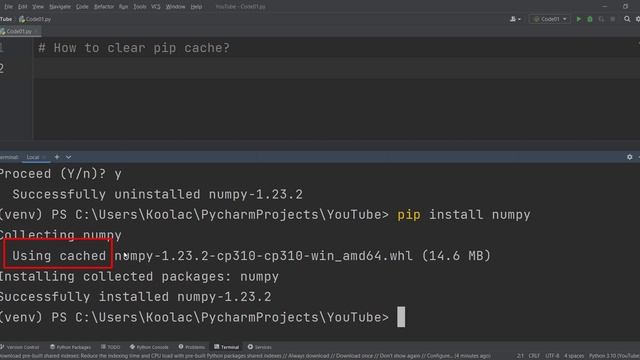The height and width of the screenshot is (360, 640).
Task: Open the Code menu
Action: coord(82,7)
